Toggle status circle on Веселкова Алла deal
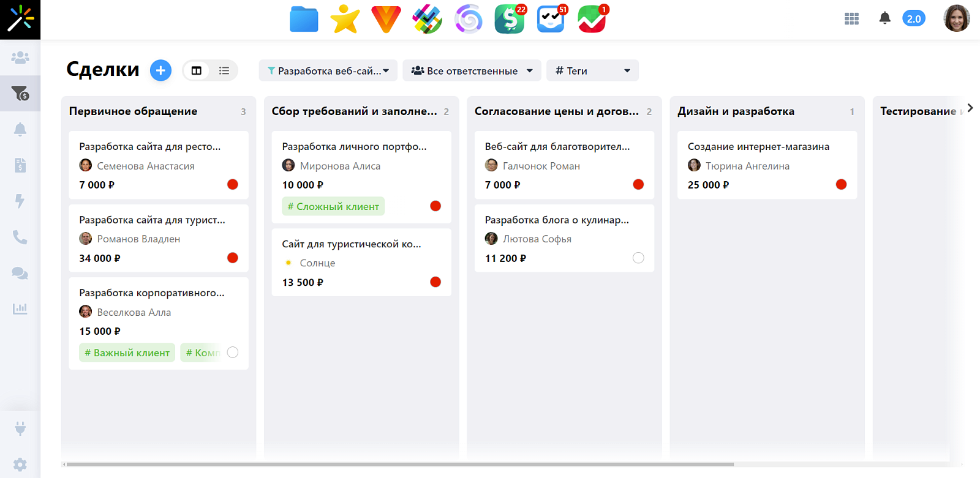Image resolution: width=980 pixels, height=478 pixels. (x=233, y=353)
